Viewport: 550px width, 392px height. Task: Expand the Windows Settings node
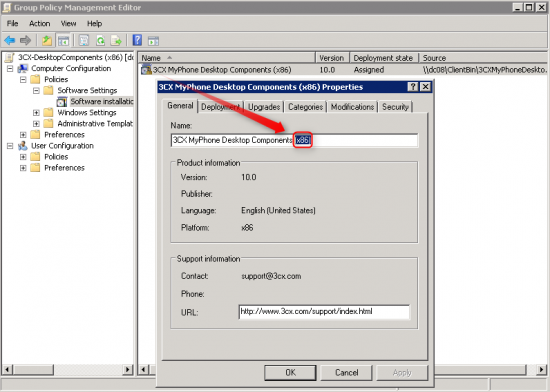click(x=36, y=113)
